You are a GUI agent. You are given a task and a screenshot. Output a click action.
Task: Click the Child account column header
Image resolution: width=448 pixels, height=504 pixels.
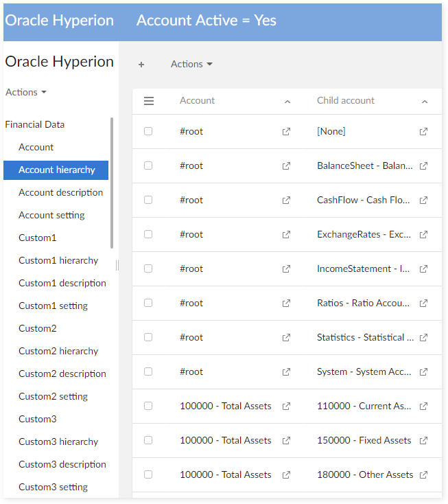click(346, 100)
